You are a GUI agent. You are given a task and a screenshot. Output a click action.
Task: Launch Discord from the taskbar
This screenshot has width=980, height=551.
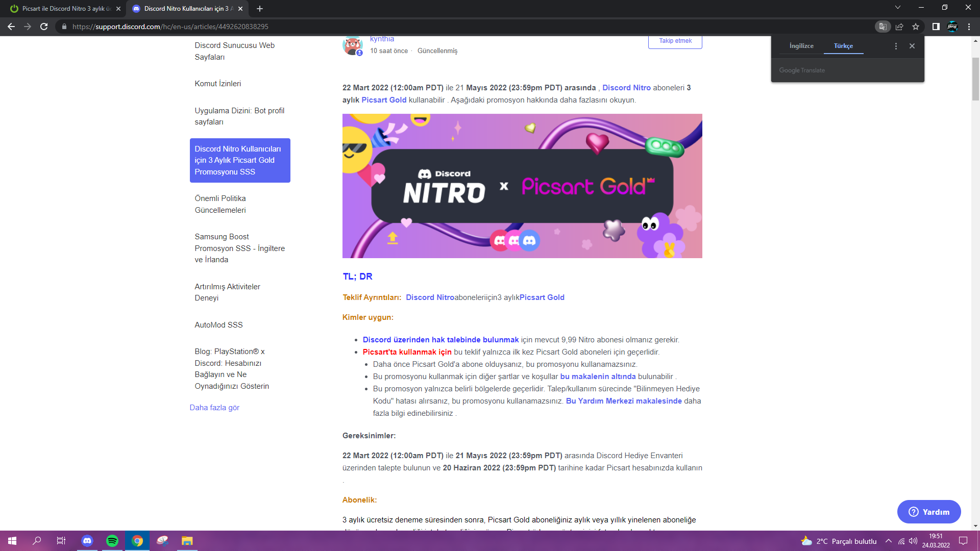click(x=87, y=541)
